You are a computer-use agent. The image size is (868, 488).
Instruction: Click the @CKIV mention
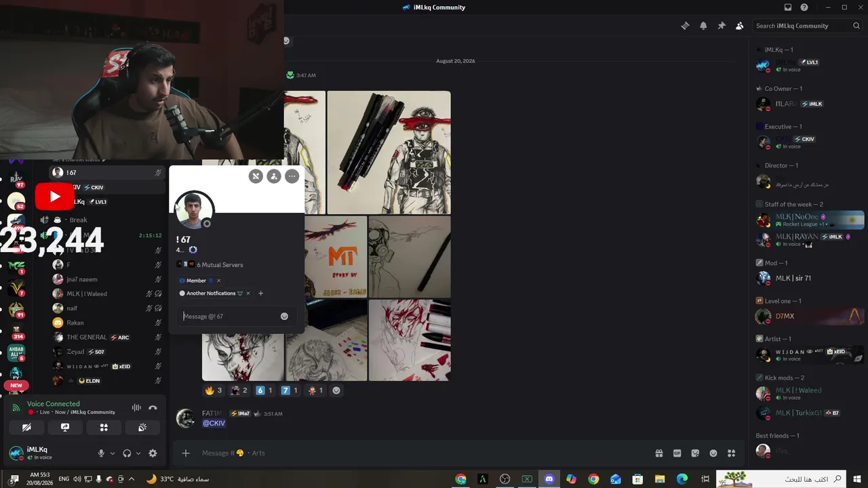pos(214,424)
